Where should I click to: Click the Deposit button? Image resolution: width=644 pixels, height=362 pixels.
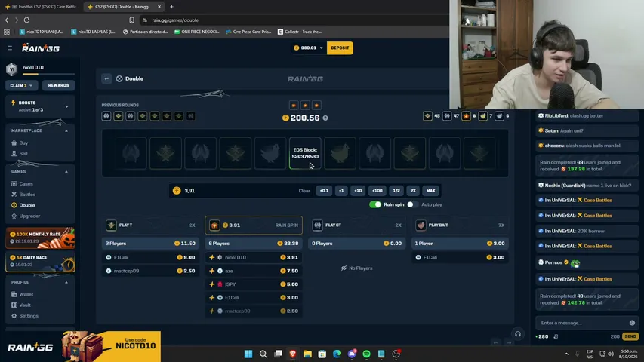point(340,48)
